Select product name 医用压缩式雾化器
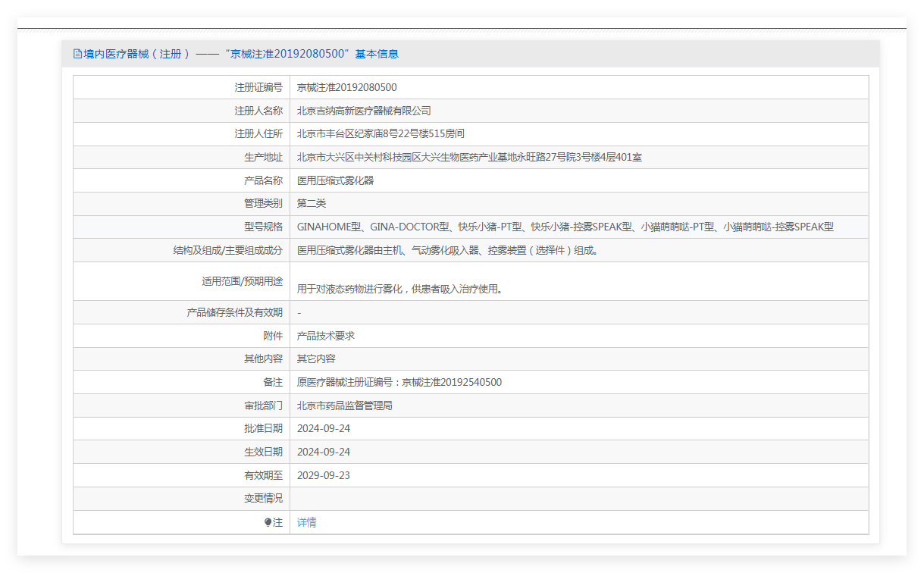Screen dimensions: 924x573 (x=335, y=180)
